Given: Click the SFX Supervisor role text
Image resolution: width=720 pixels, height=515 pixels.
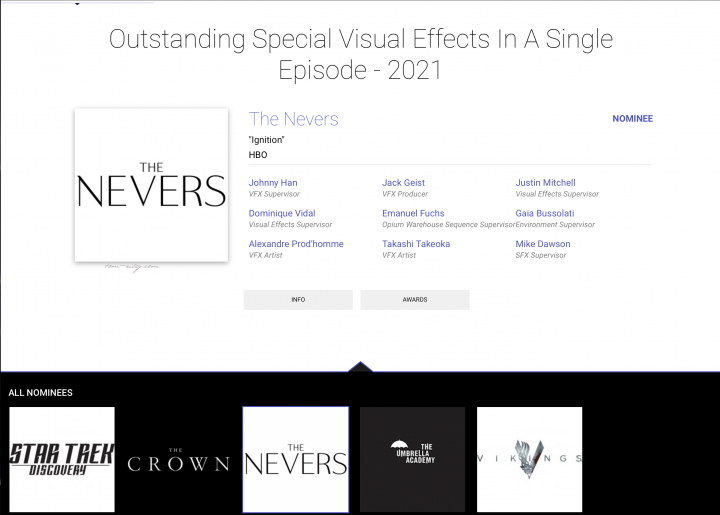Looking at the screenshot, I should (540, 255).
